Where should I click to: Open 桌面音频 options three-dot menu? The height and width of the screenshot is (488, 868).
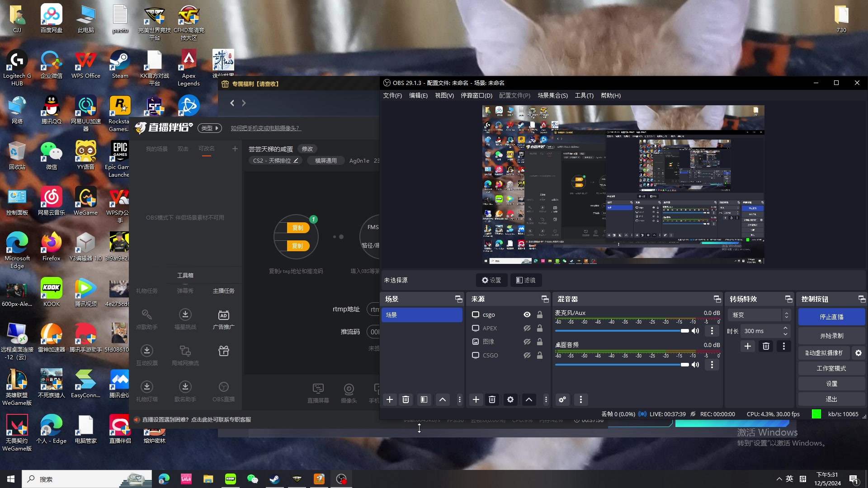point(712,364)
